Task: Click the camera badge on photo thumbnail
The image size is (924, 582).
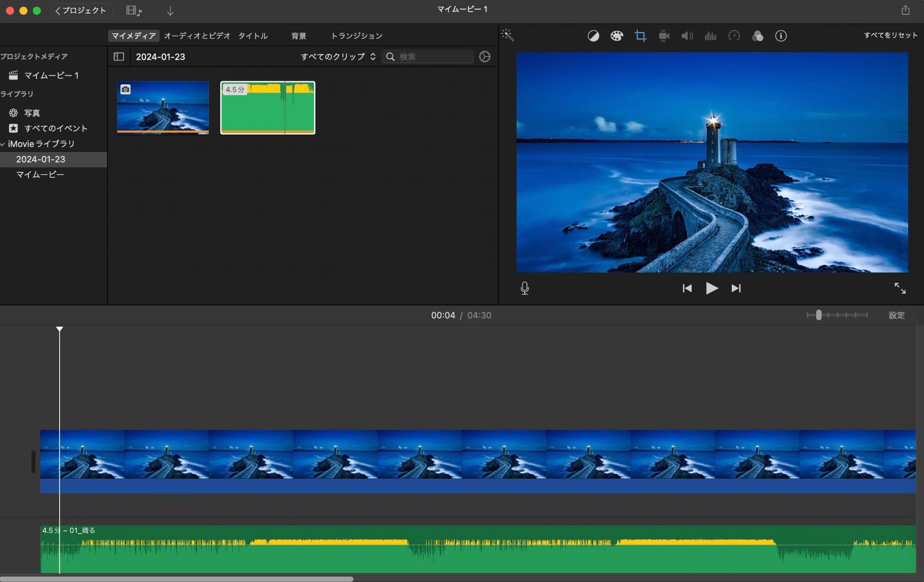Action: click(125, 89)
